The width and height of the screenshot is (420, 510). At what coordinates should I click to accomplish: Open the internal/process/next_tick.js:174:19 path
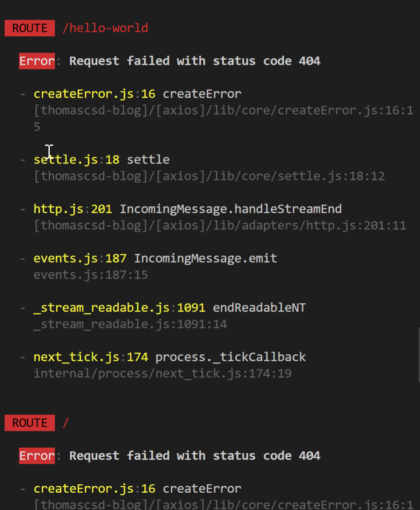162,373
